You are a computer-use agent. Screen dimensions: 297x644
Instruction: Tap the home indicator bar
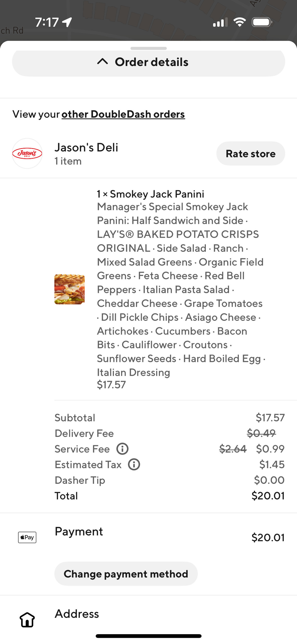149,636
